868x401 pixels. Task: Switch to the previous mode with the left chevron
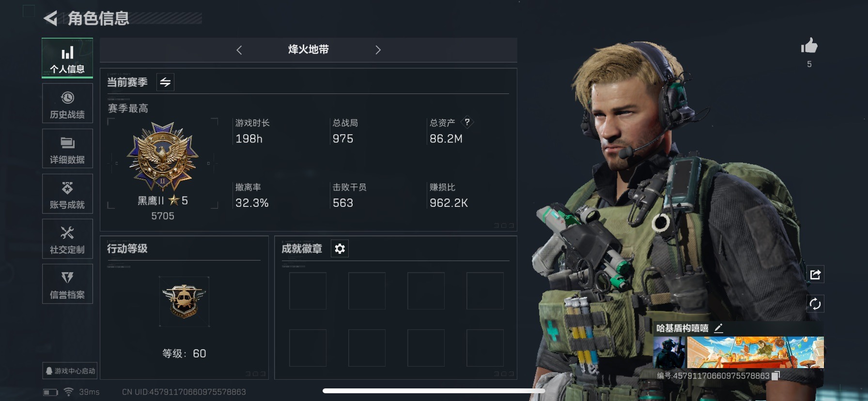[239, 50]
